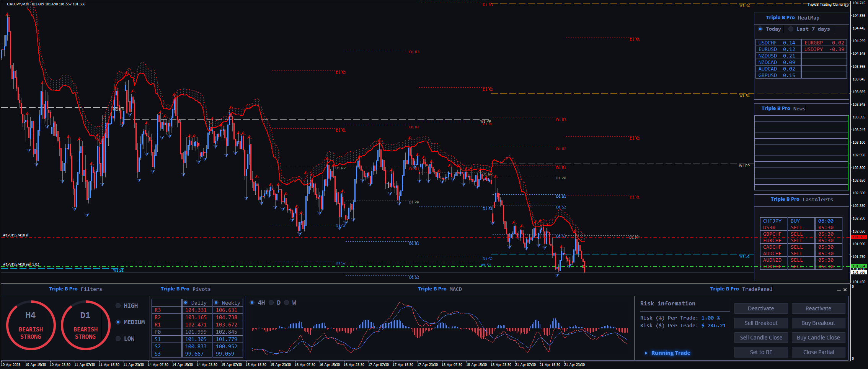This screenshot has width=868, height=369.
Task: Toggle the Daily pivots radio button
Action: click(186, 303)
